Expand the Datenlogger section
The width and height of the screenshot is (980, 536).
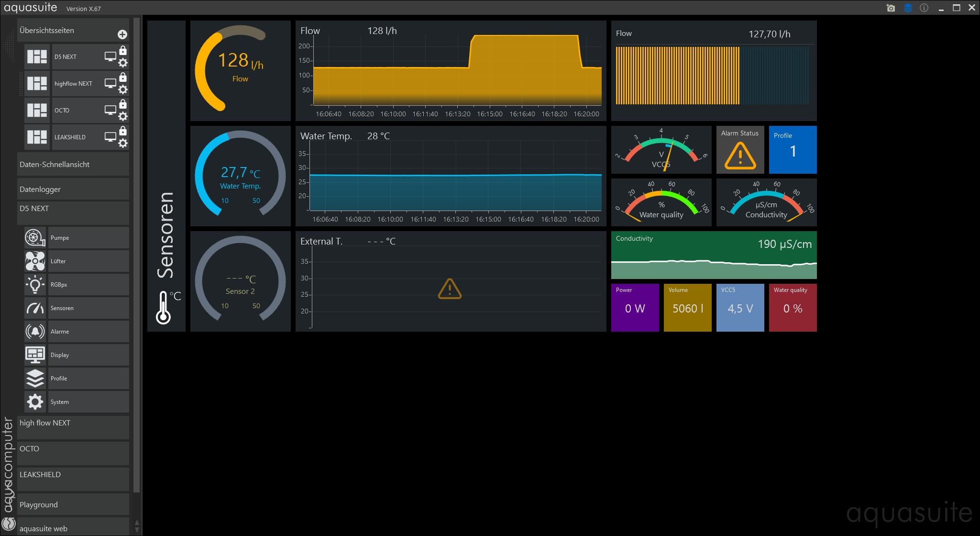coord(73,189)
